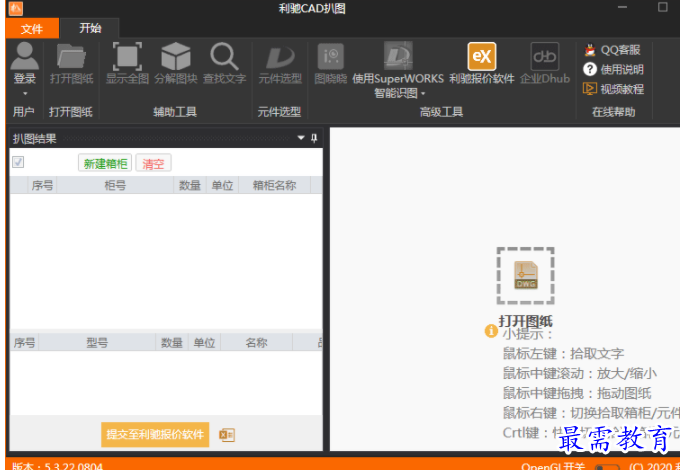Click the lower table 单位 column header
Viewport: 680px width, 470px height.
(x=204, y=343)
